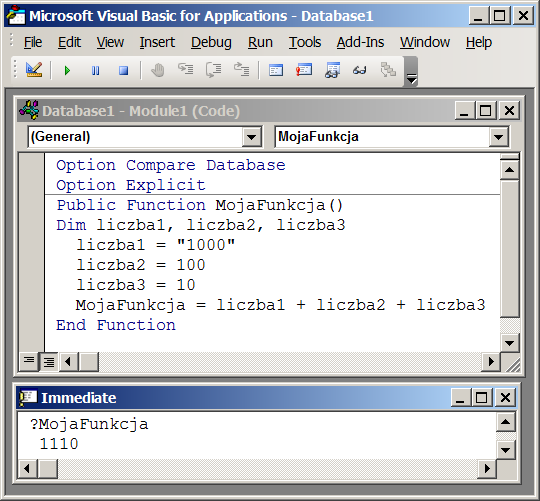The width and height of the screenshot is (540, 501).
Task: Click the 'Option Explicit' code line
Action: [x=131, y=185]
